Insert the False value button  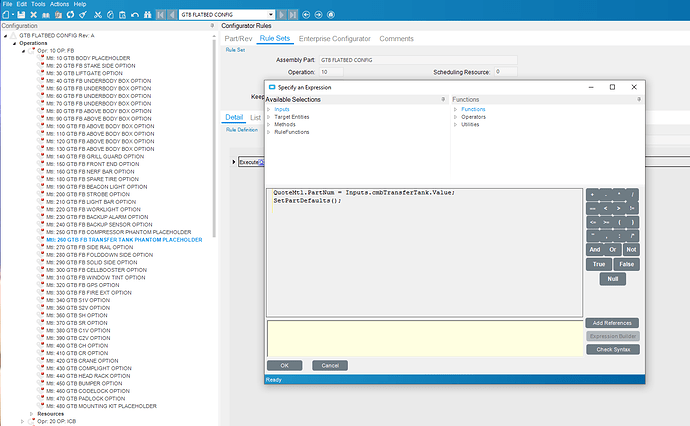coord(627,263)
